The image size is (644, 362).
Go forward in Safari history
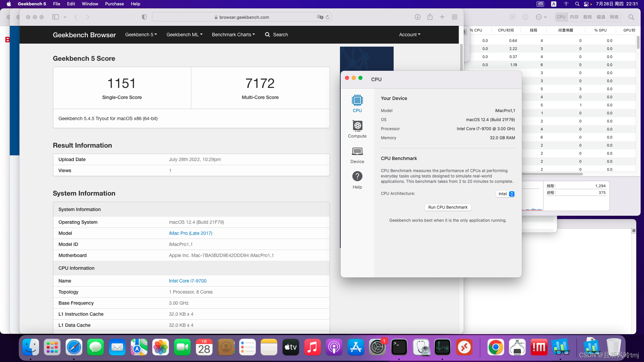click(x=88, y=17)
